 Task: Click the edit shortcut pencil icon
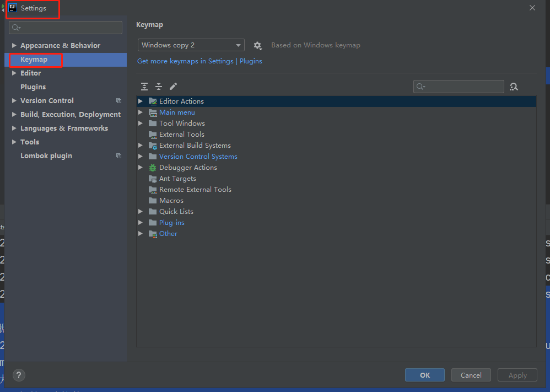click(172, 87)
